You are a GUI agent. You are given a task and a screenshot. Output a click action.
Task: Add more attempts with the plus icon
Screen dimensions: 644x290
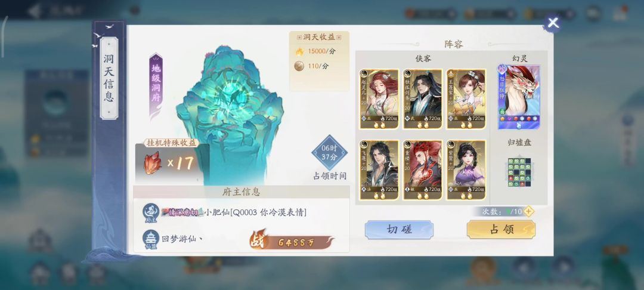tap(528, 212)
